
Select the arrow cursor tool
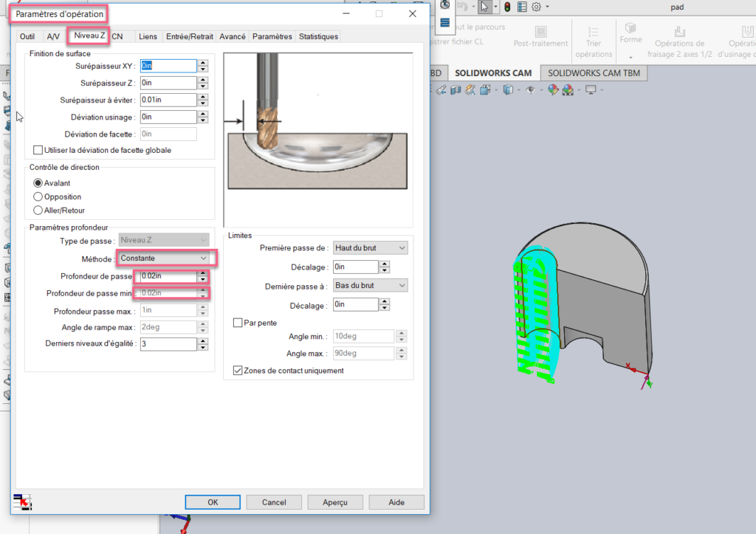click(x=484, y=7)
